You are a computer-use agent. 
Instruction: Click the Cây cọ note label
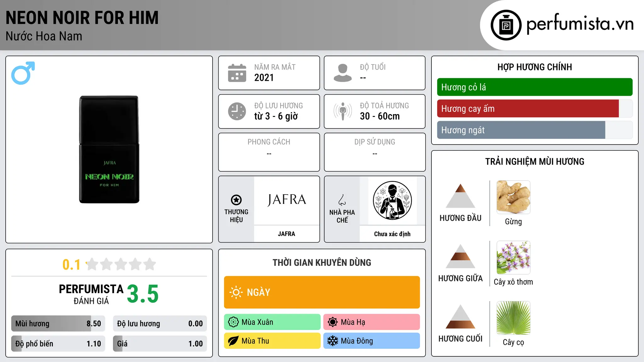pyautogui.click(x=513, y=342)
